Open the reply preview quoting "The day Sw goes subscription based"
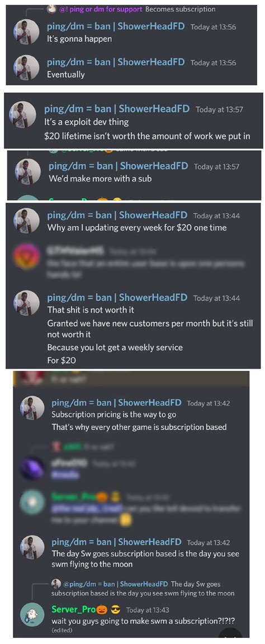 [143, 588]
